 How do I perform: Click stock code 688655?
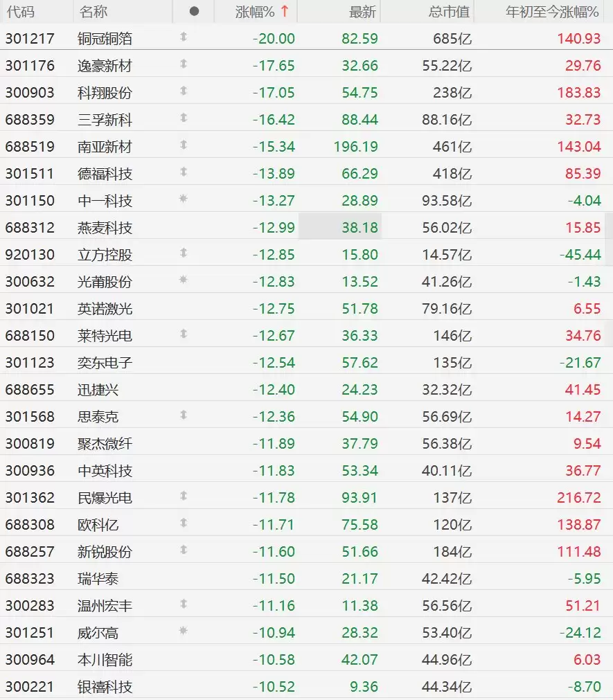(30, 390)
